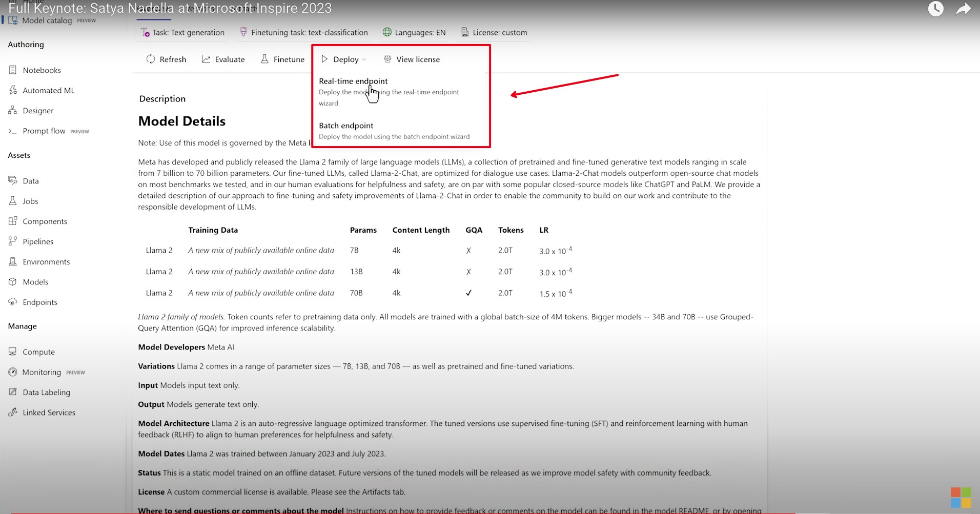Open the Data assets page

tap(31, 181)
